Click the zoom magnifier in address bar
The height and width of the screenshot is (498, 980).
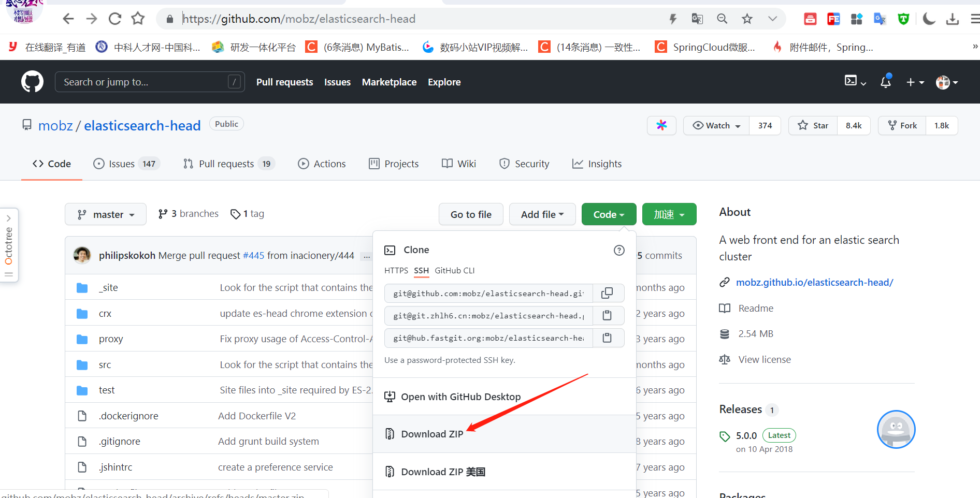[722, 19]
